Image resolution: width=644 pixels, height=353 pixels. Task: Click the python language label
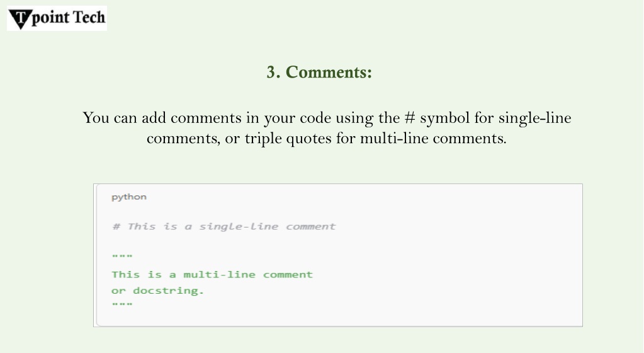point(129,197)
